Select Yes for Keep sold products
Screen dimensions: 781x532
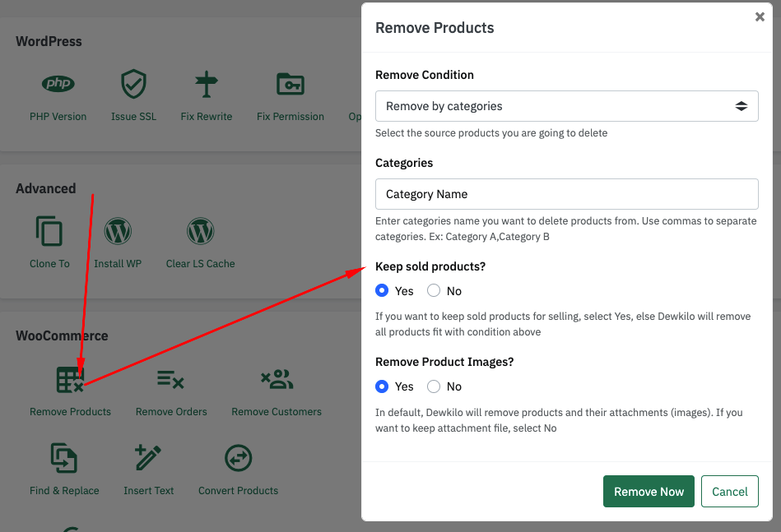[x=382, y=290]
